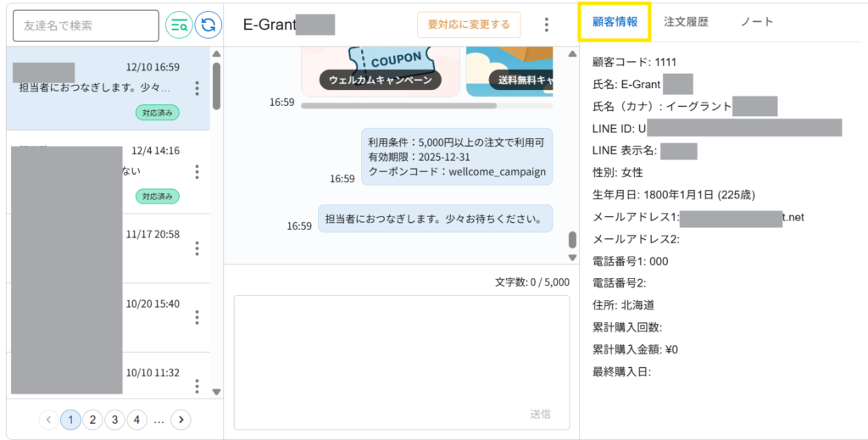Click the horizontal coupon carousel scrollbar
This screenshot has height=440, width=868.
[398, 106]
